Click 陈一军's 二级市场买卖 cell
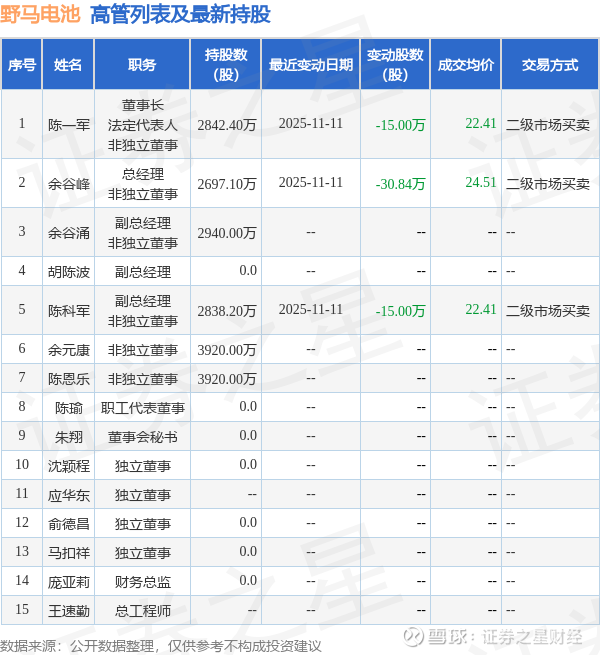 click(548, 124)
